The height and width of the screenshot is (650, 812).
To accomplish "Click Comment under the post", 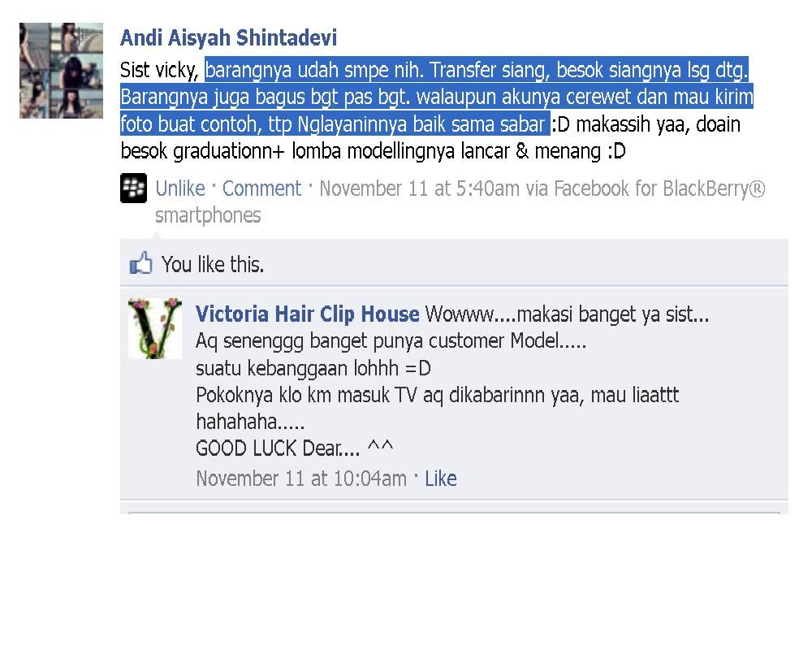I will tap(261, 188).
